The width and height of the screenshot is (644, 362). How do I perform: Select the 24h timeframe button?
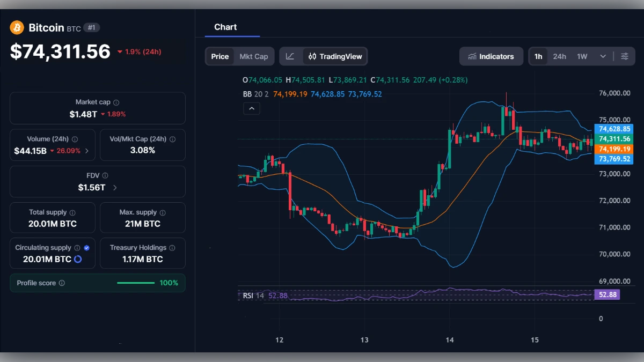559,56
